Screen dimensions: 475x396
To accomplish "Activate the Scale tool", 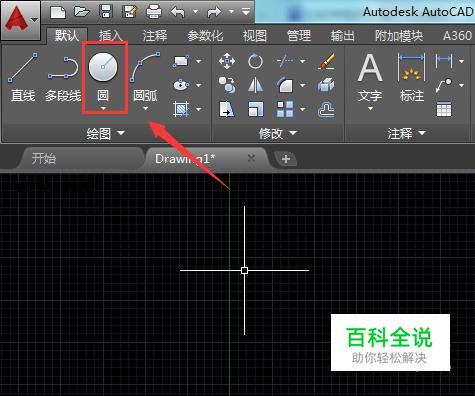I will [x=256, y=109].
